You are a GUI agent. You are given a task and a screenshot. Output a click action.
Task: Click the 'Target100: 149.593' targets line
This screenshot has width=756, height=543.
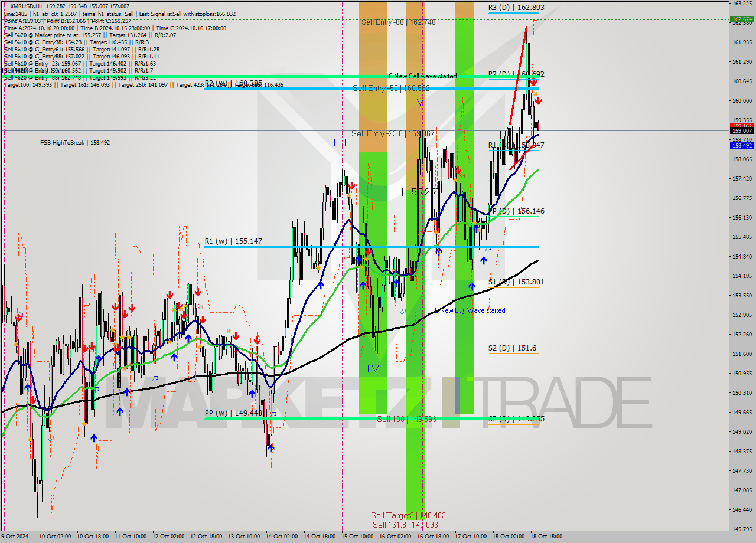(144, 84)
